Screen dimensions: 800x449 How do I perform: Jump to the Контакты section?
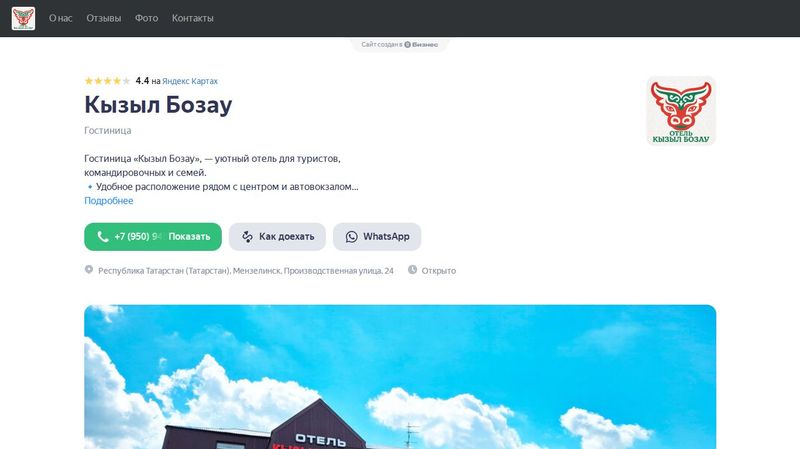tap(192, 18)
